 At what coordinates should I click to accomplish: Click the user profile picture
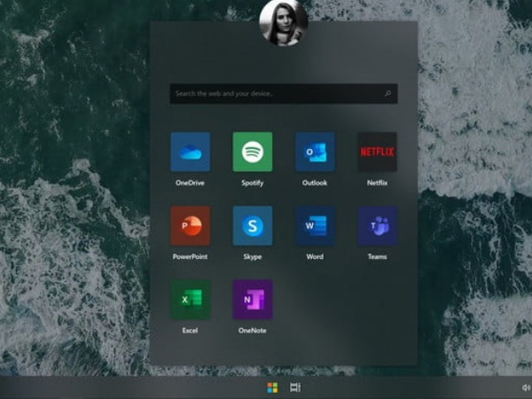[x=284, y=22]
